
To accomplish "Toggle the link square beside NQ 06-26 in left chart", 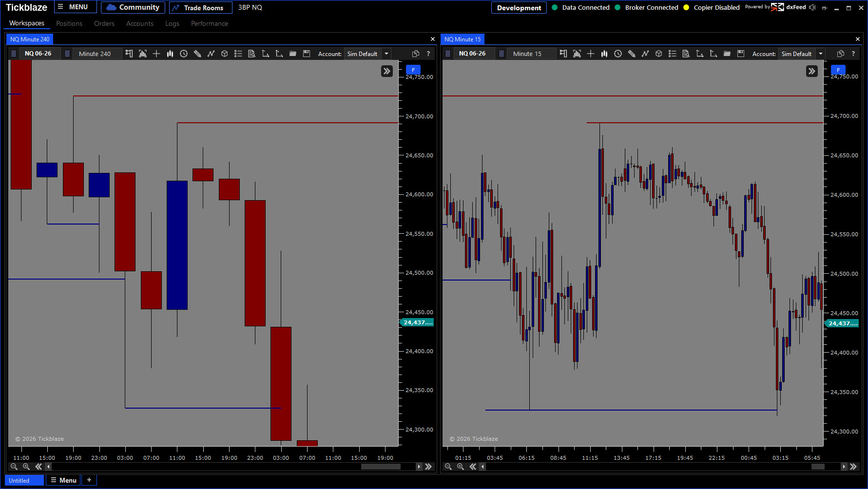I will (x=14, y=54).
